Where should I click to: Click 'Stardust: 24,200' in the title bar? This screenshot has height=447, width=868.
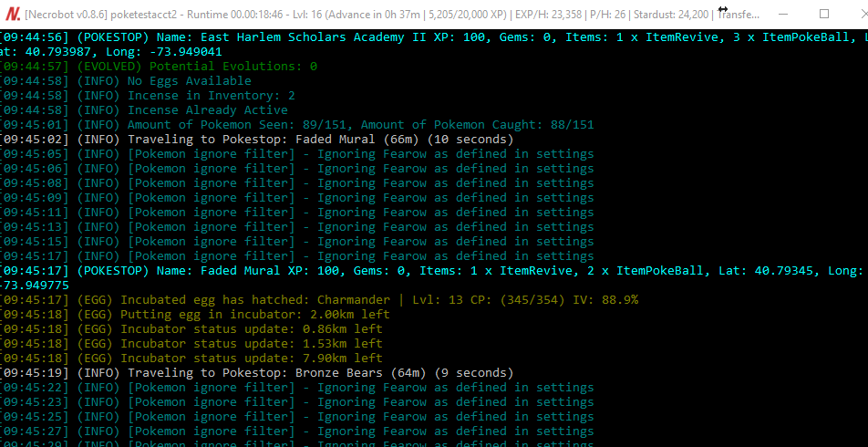click(672, 14)
